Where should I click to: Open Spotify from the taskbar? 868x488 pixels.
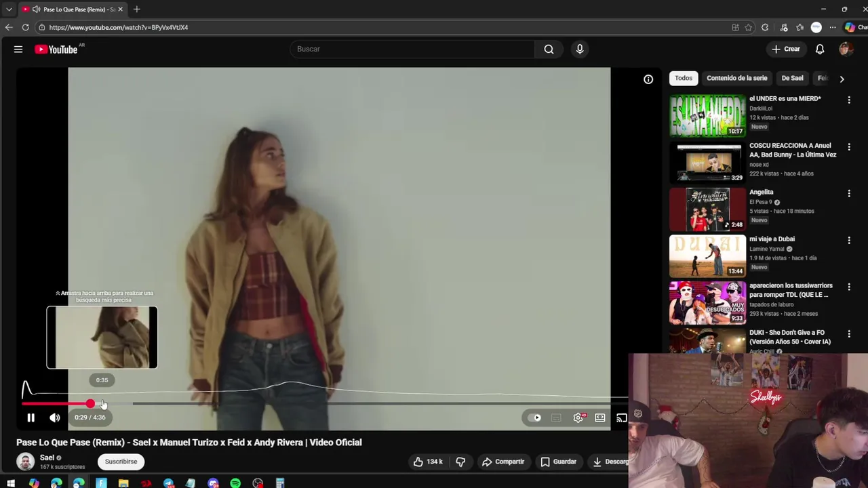click(x=235, y=483)
